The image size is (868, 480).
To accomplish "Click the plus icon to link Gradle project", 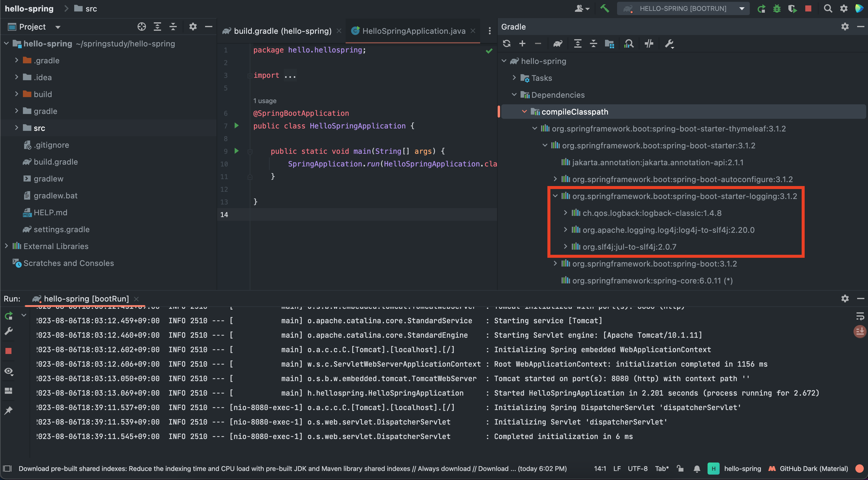I will (x=522, y=43).
